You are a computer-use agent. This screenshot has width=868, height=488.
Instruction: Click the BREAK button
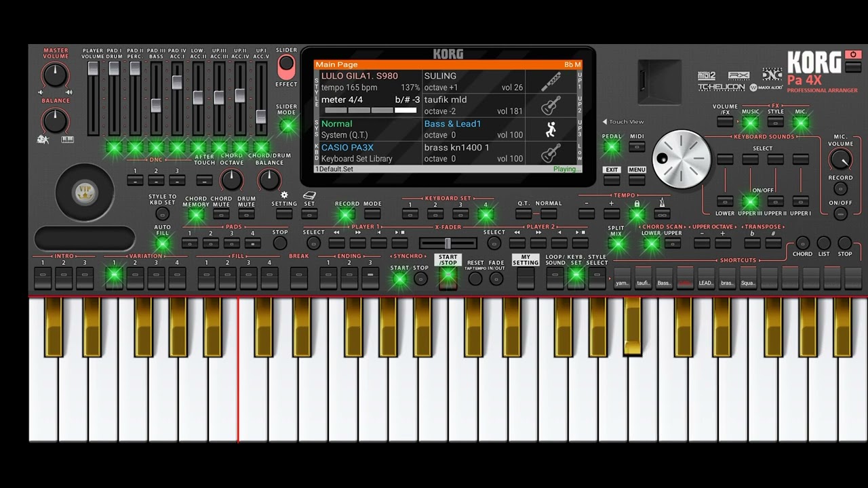tap(298, 279)
